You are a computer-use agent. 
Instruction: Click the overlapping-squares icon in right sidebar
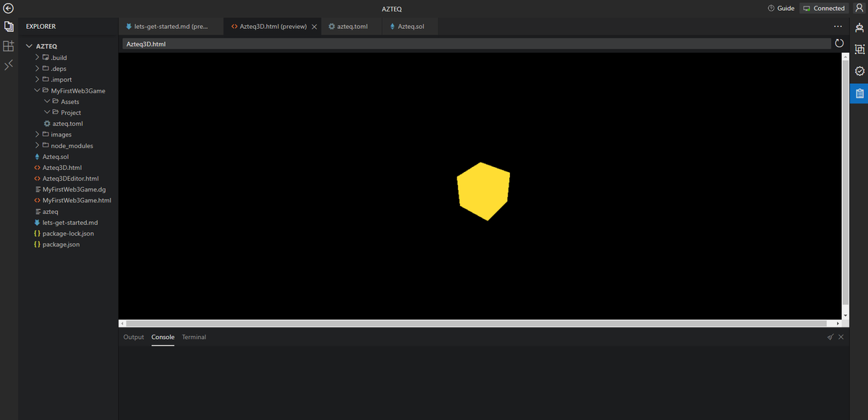(x=859, y=49)
